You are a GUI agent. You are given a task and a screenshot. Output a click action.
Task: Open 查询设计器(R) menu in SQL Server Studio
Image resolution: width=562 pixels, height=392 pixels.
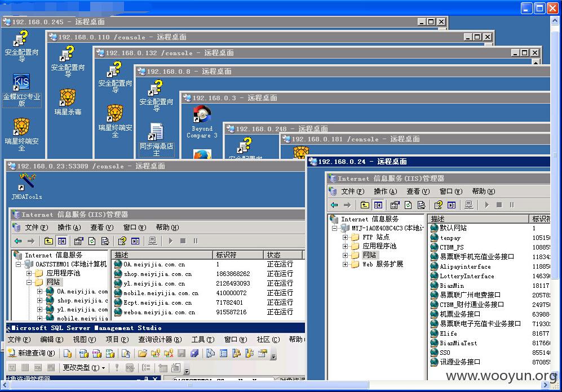(160, 340)
